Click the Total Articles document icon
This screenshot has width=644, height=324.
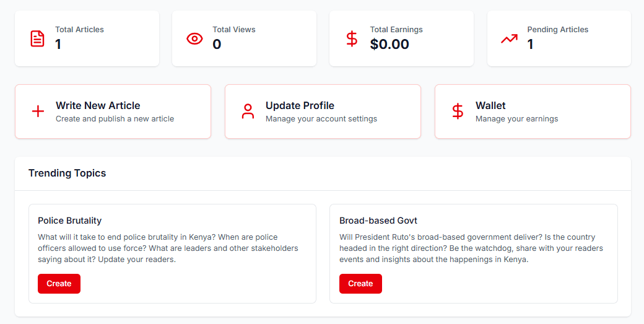point(38,38)
